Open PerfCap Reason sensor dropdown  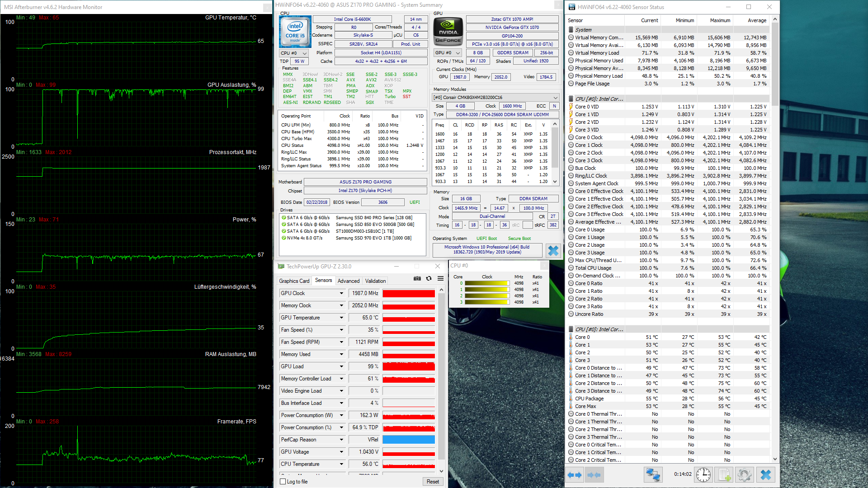point(341,440)
